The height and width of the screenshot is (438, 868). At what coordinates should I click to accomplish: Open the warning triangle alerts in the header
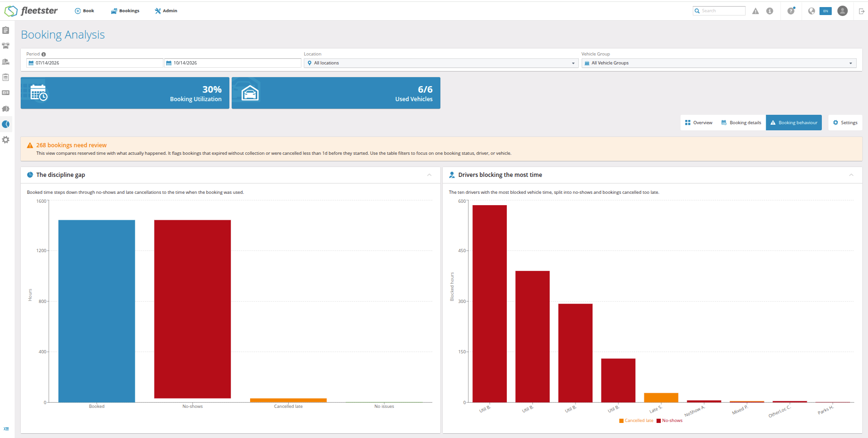(x=755, y=11)
